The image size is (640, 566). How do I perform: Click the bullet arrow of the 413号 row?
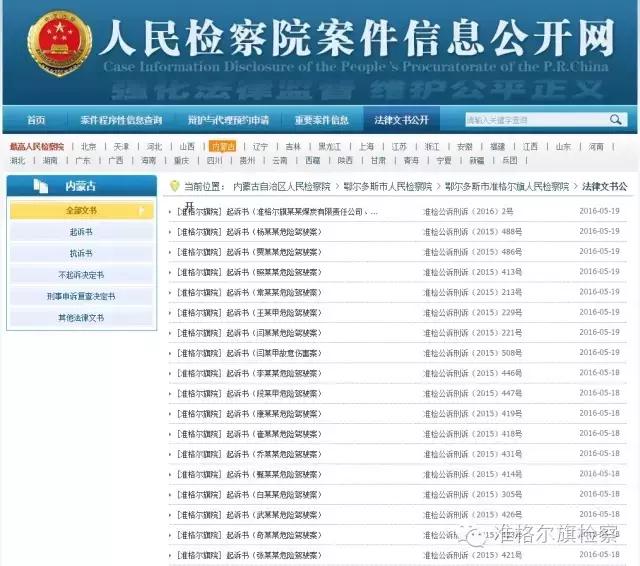click(170, 273)
